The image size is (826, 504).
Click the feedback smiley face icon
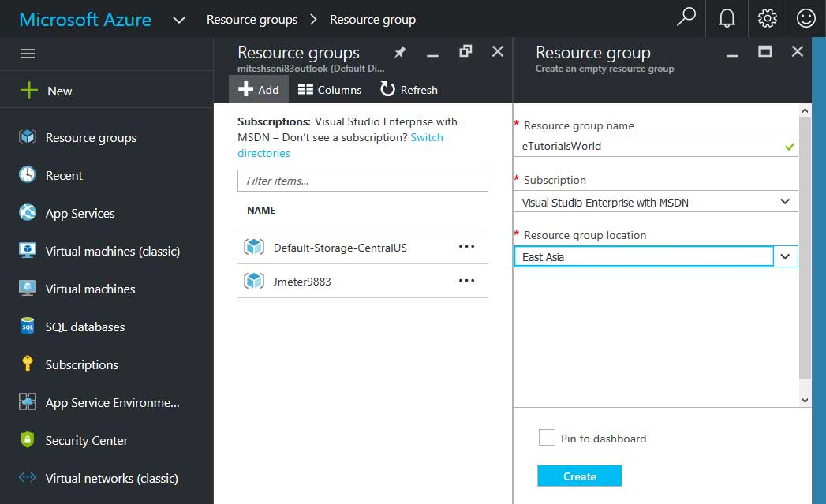coord(805,18)
